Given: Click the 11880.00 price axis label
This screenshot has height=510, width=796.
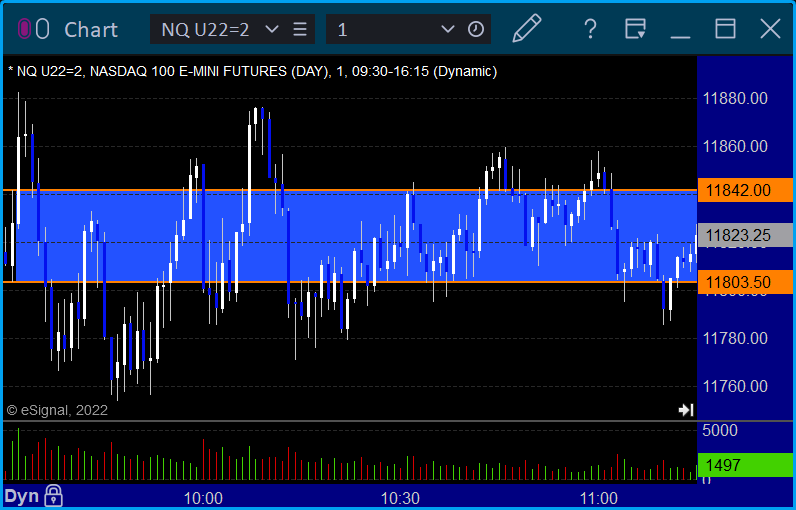Looking at the screenshot, I should [x=735, y=98].
